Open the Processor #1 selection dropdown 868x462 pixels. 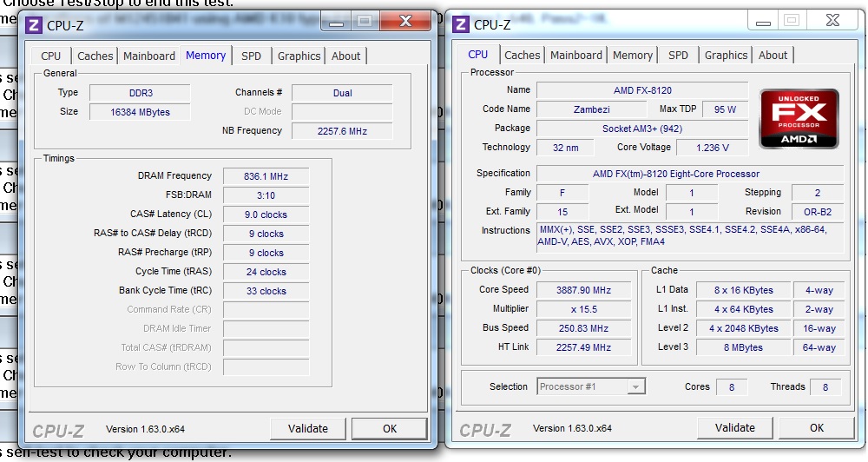636,386
